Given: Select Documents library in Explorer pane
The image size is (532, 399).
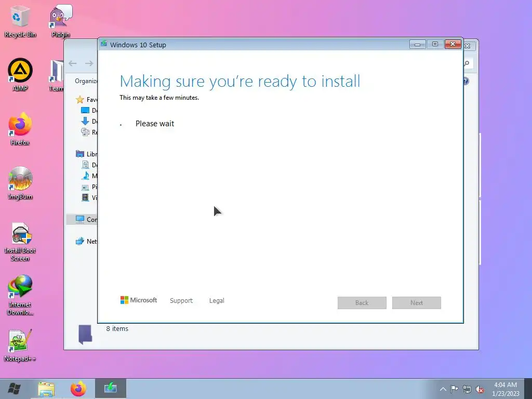Looking at the screenshot, I should point(89,165).
